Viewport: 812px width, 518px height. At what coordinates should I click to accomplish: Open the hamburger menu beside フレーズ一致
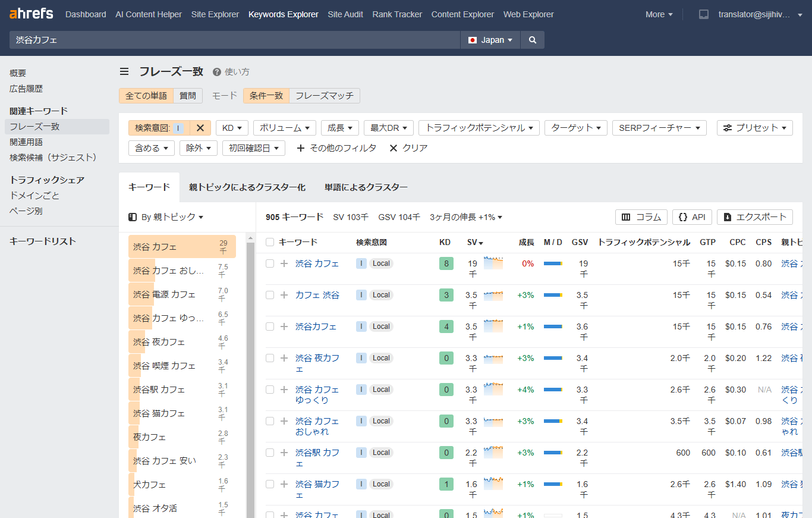point(124,71)
